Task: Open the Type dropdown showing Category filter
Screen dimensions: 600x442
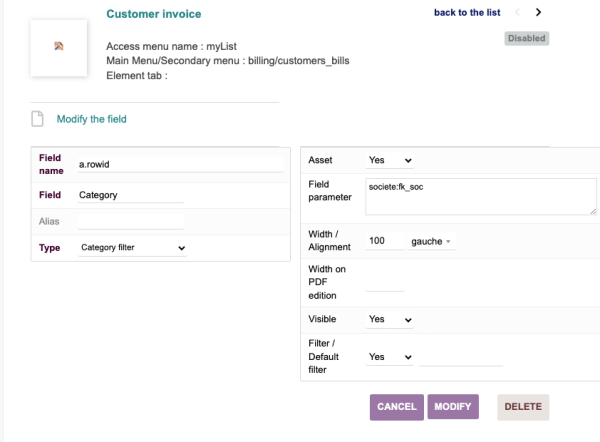Action: (x=132, y=247)
